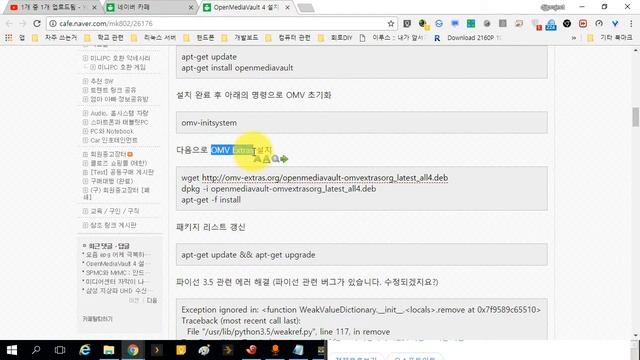The width and height of the screenshot is (640, 360).
Task: Click the 카페탈퇴하기 link in the sidebar
Action: click(98, 319)
